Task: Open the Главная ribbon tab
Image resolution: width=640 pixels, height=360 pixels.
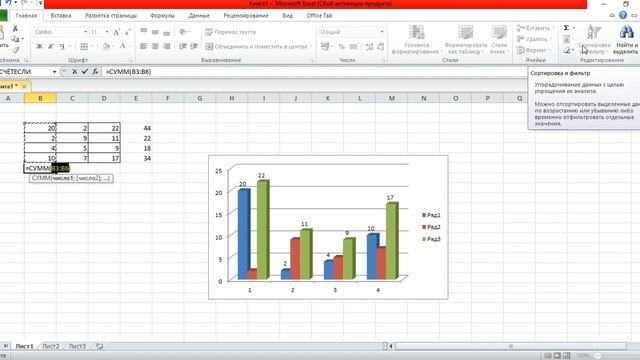Action: 26,16
